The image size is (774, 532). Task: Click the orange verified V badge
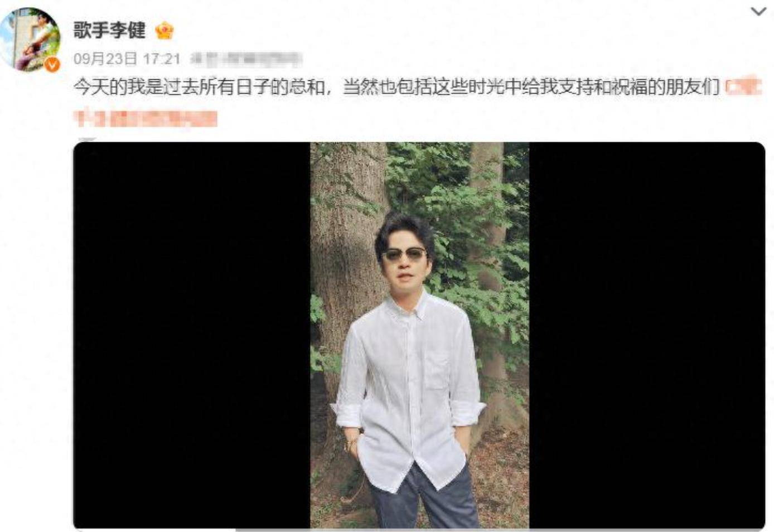tap(52, 65)
